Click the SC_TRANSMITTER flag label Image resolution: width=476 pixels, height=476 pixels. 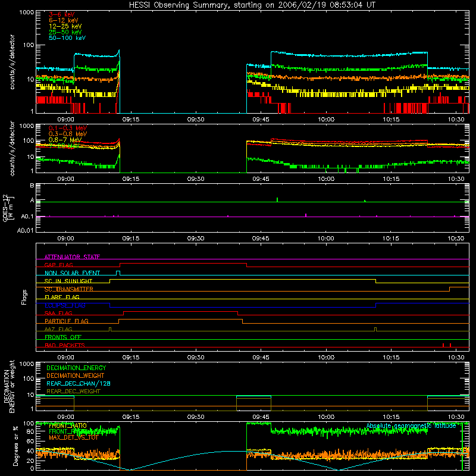click(x=69, y=289)
